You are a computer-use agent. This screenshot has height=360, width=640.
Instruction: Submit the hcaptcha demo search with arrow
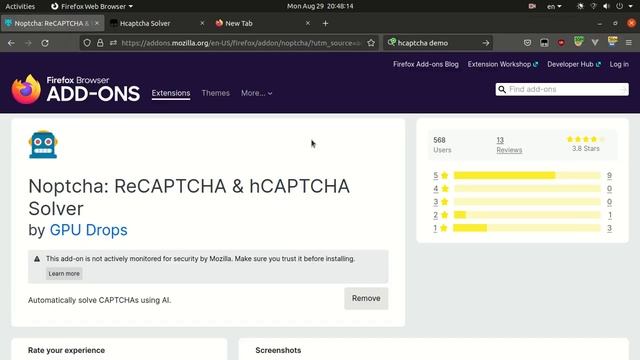click(x=485, y=43)
